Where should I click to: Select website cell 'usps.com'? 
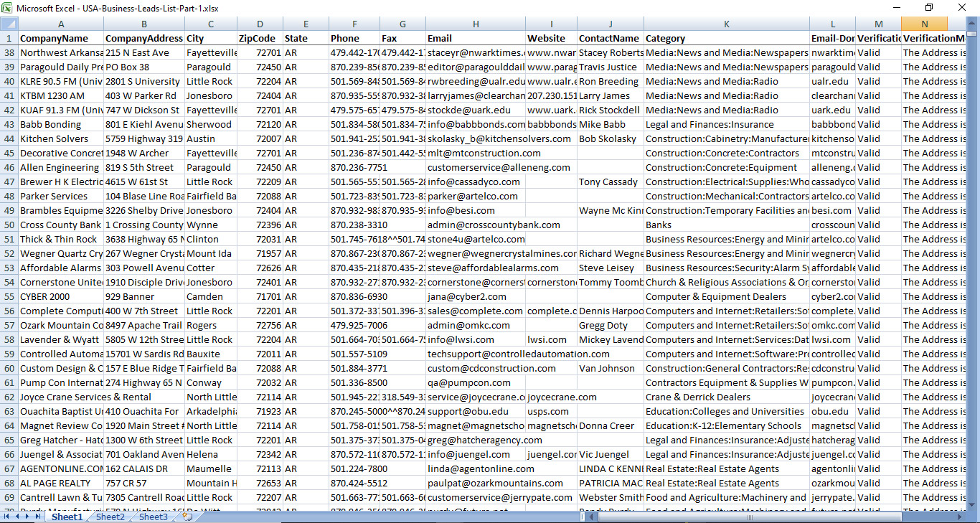coord(551,411)
